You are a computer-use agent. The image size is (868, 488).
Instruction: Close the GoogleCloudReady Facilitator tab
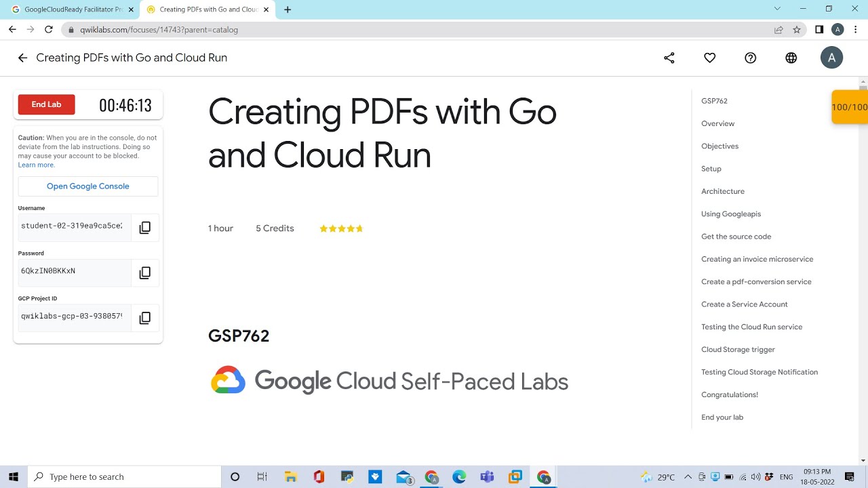coord(131,9)
